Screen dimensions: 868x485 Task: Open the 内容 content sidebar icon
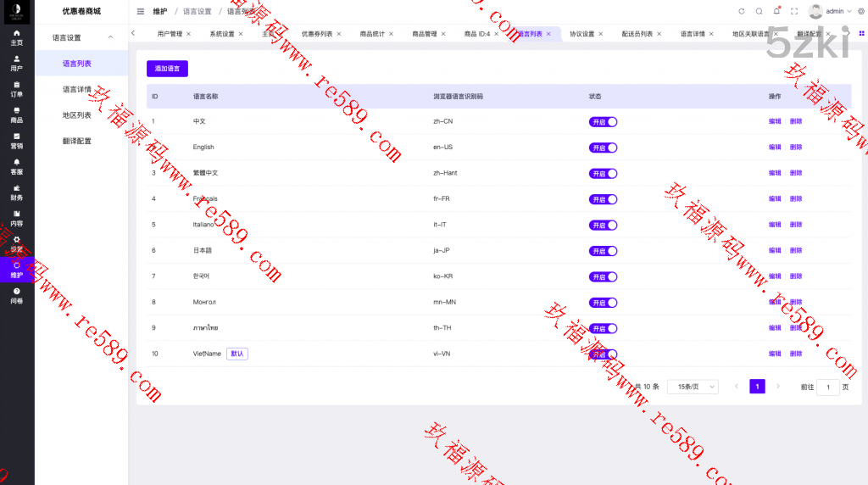pos(17,219)
